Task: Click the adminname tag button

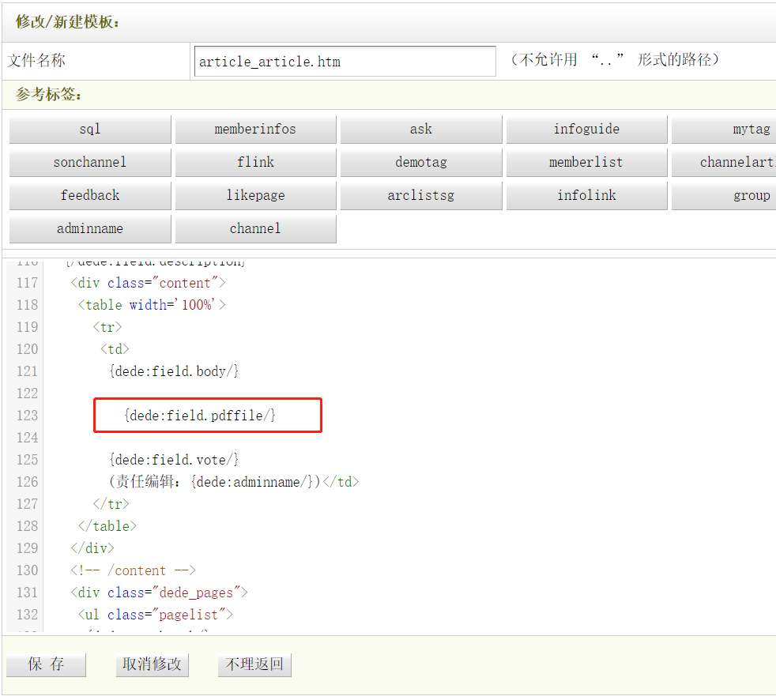Action: click(x=90, y=229)
